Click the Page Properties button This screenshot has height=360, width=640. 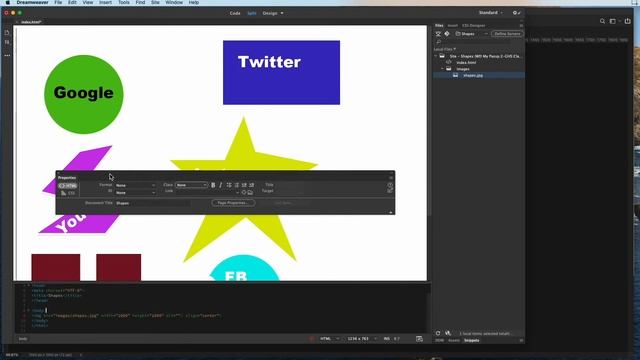click(233, 203)
